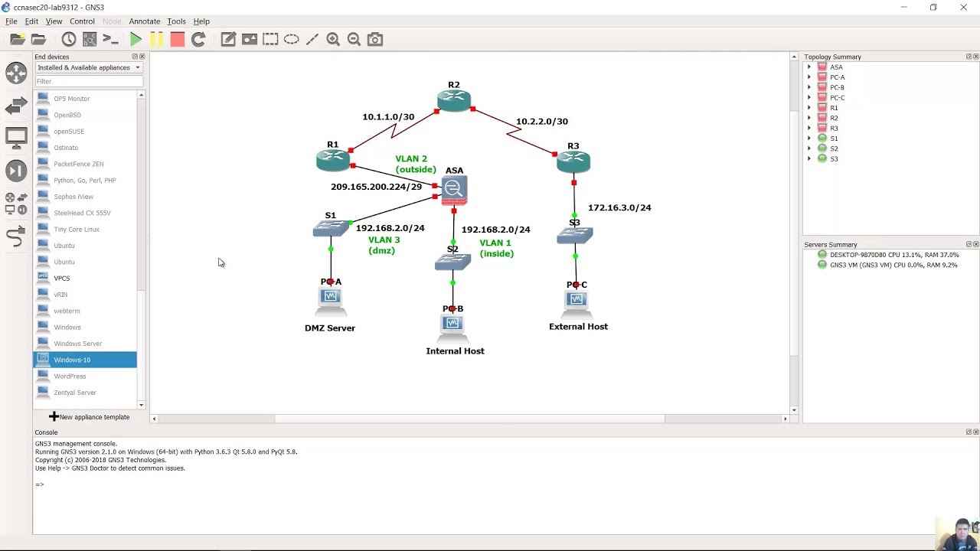Float the End devices panel
This screenshot has width=980, height=551.
coord(135,57)
